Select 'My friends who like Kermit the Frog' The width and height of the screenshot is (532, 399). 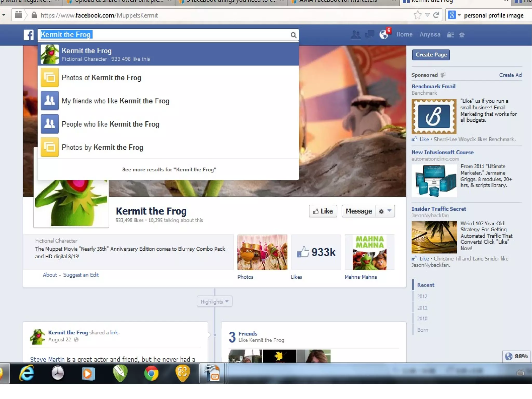tap(116, 101)
